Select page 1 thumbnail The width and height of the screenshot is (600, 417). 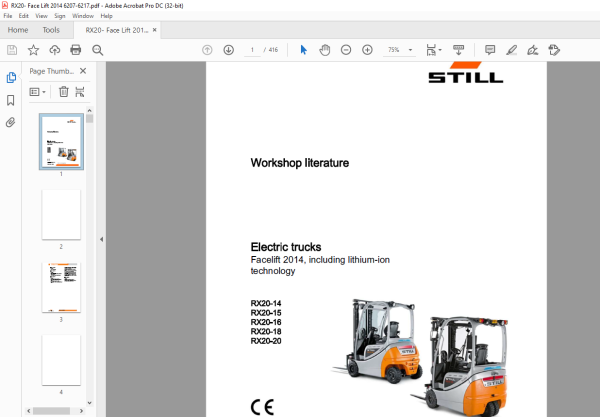click(x=61, y=142)
